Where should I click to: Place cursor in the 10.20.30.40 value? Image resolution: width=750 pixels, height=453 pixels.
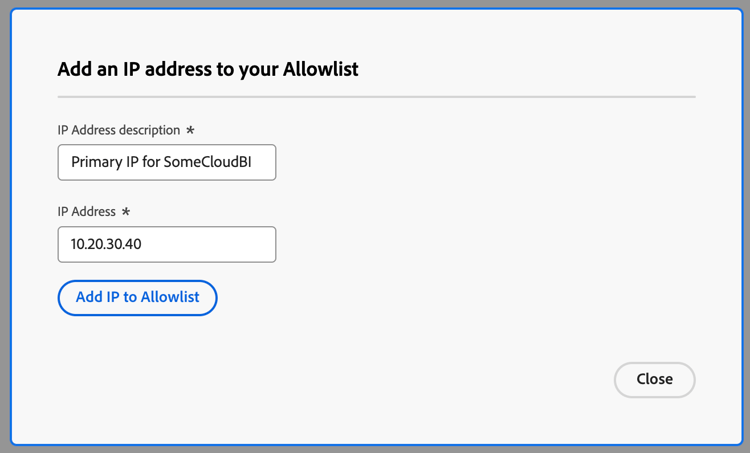(x=106, y=244)
